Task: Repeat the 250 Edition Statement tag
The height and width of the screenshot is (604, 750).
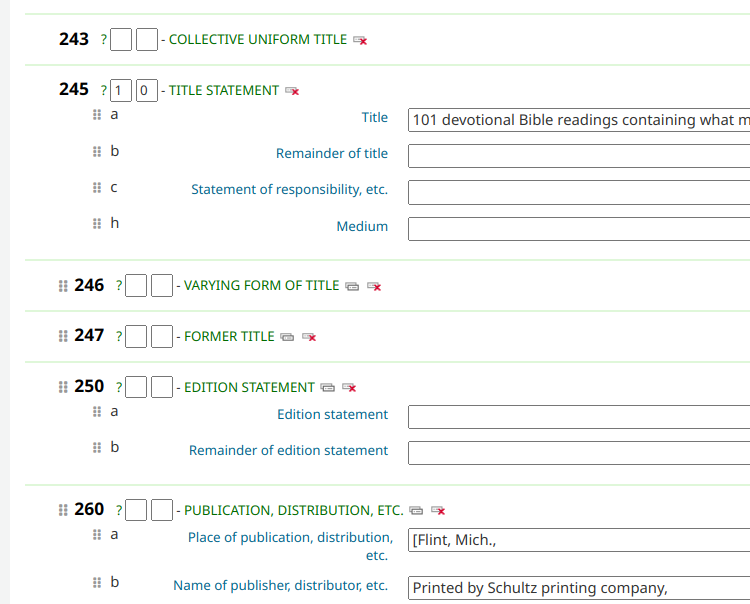Action: (327, 388)
